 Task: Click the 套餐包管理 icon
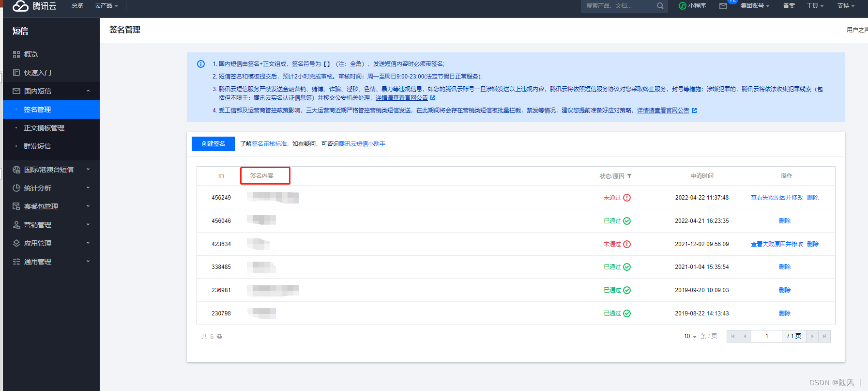tap(16, 206)
